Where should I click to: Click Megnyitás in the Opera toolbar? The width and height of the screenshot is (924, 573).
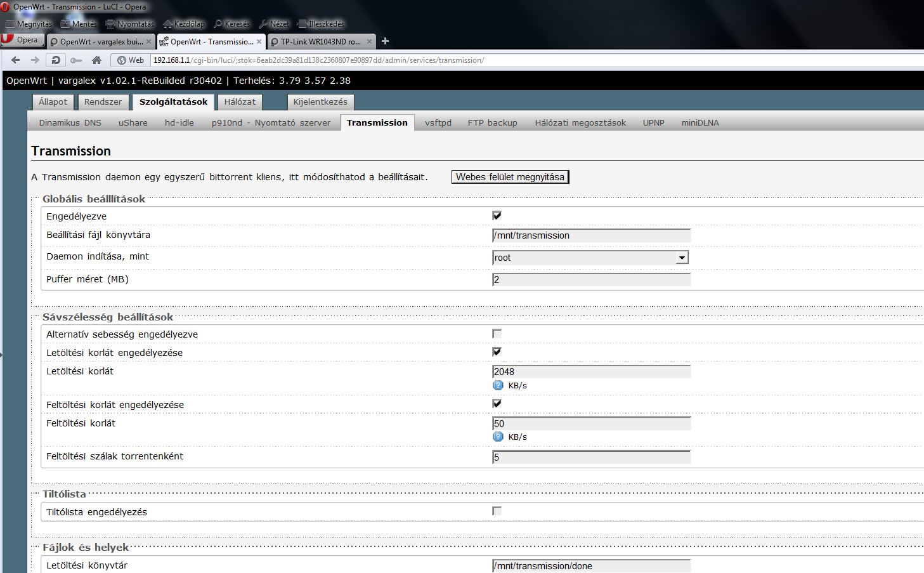coord(29,24)
